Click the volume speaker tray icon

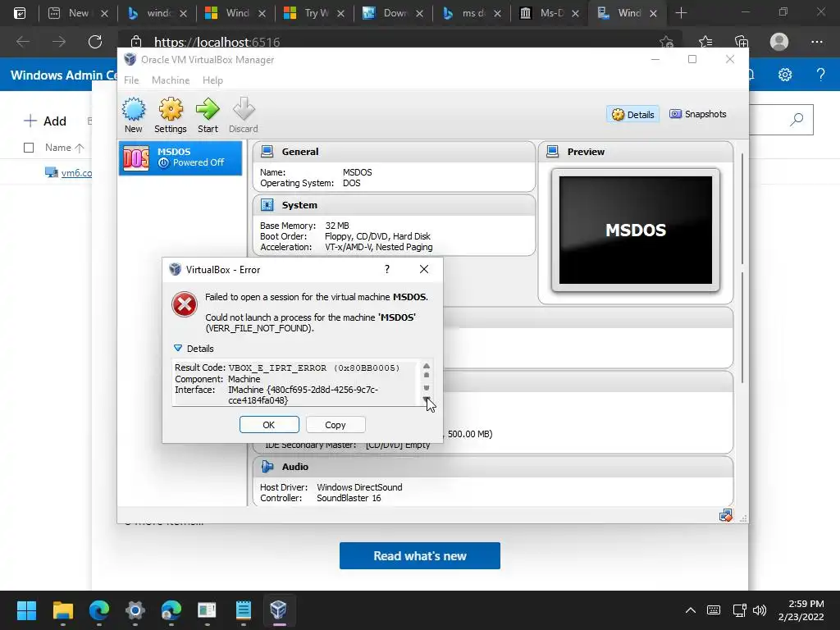click(759, 610)
